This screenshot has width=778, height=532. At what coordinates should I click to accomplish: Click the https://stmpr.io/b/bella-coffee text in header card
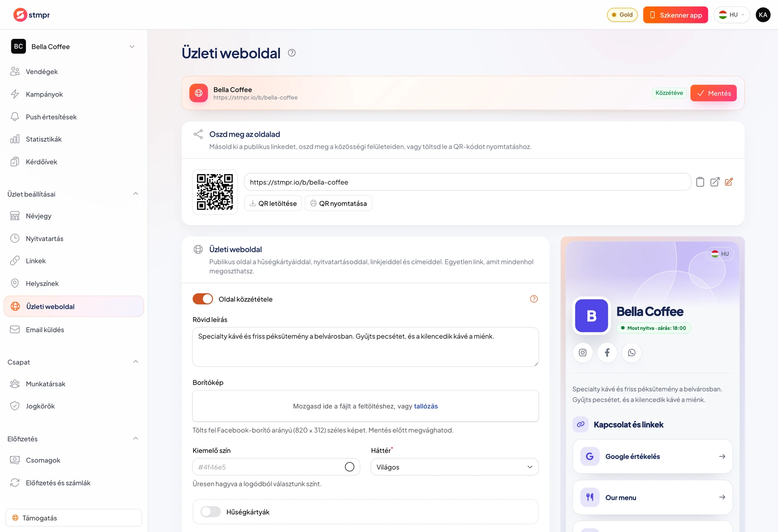(255, 98)
